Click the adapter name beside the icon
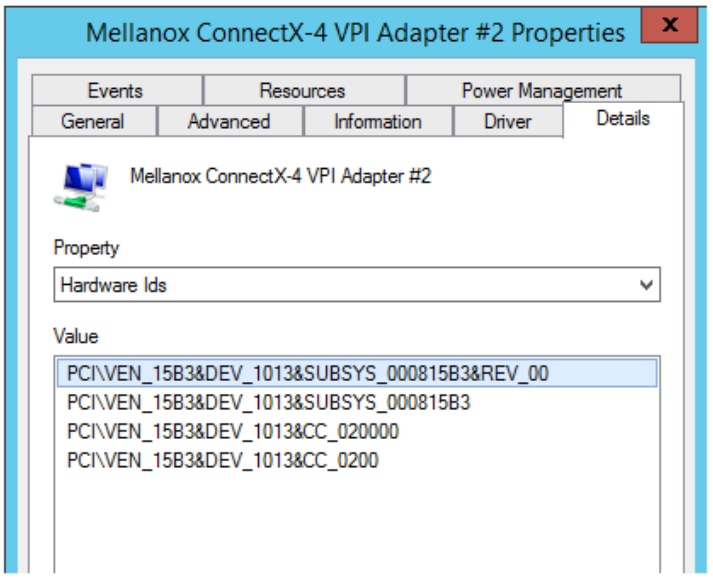The image size is (713, 578). click(x=280, y=176)
